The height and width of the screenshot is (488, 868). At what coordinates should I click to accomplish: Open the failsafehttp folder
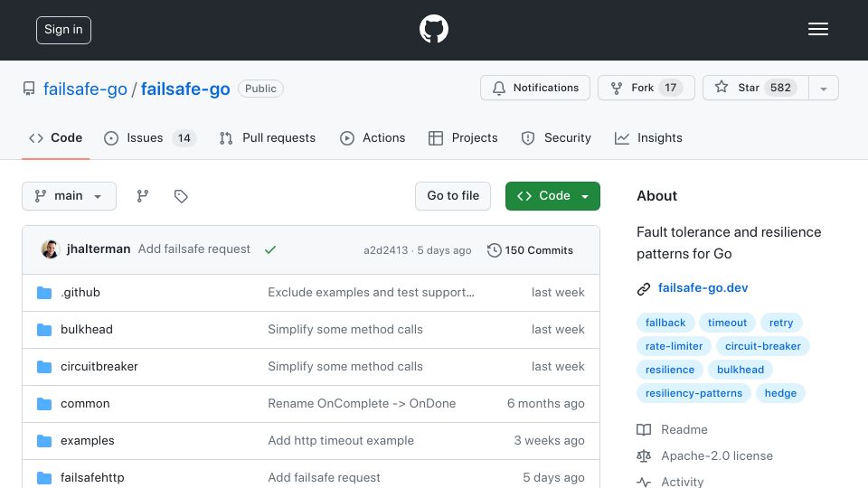tap(92, 477)
